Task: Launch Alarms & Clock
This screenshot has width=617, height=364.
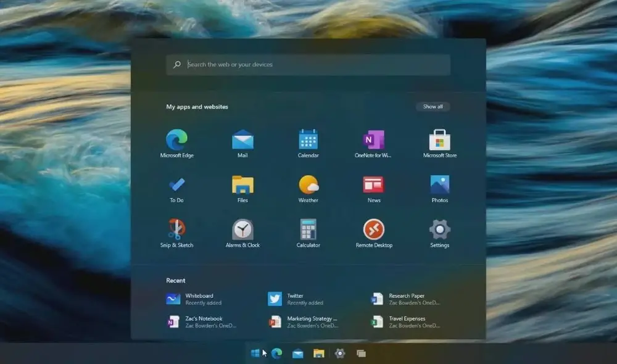Action: [242, 231]
